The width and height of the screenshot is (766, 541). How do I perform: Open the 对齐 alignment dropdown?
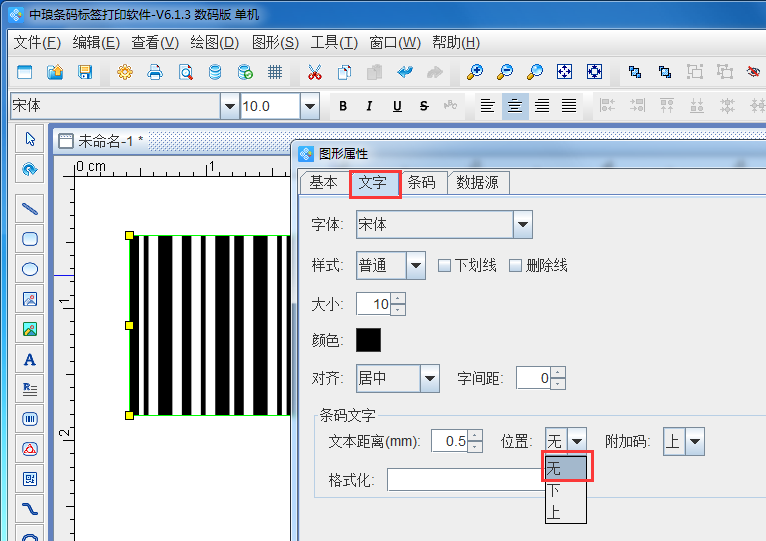[x=429, y=378]
